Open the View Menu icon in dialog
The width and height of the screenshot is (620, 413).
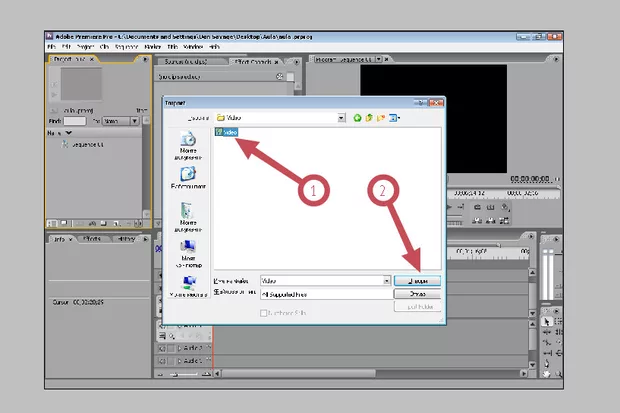(x=394, y=117)
